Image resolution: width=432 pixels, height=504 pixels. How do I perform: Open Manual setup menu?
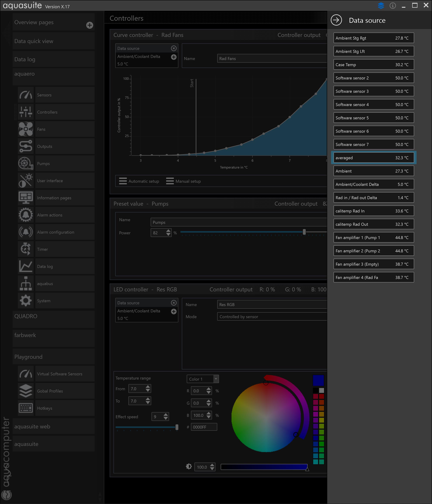coord(183,181)
